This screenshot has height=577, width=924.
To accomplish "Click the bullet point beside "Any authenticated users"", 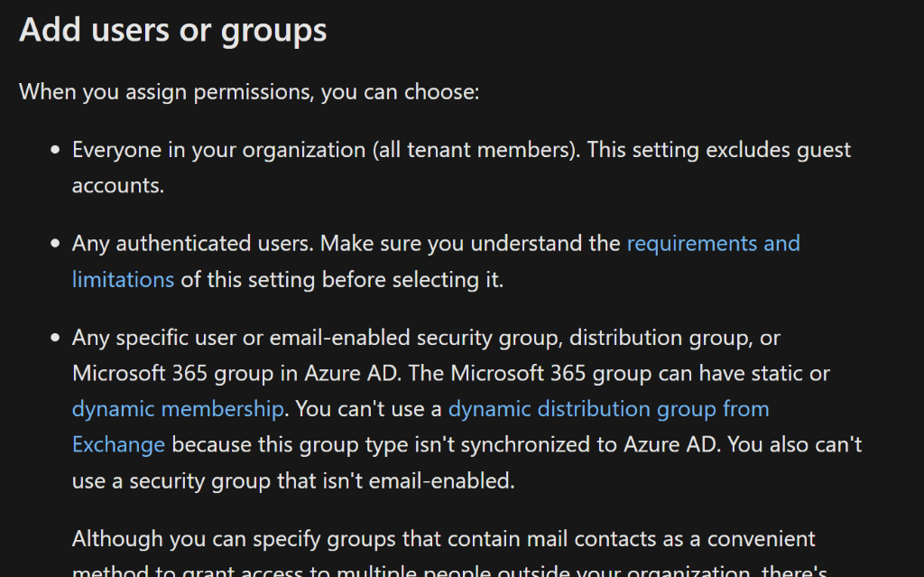I will click(x=56, y=245).
